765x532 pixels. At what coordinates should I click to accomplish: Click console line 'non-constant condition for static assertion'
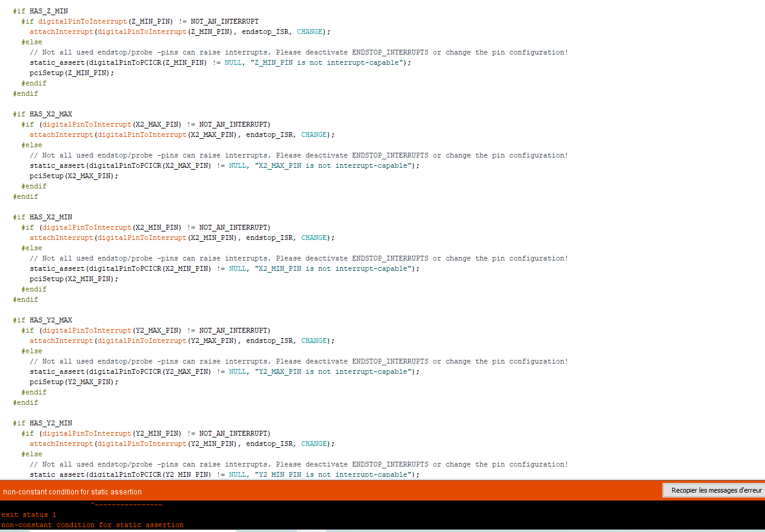click(x=92, y=525)
